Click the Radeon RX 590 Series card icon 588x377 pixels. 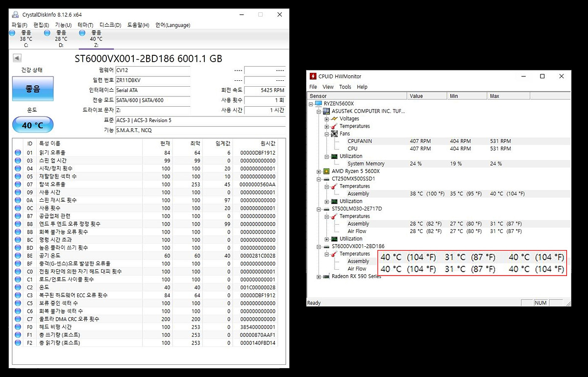point(326,276)
